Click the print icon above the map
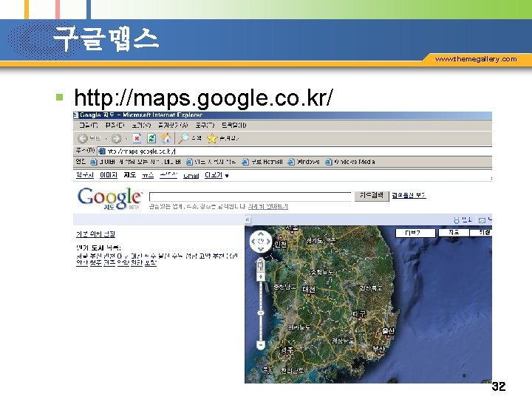The image size is (532, 399). [x=457, y=220]
